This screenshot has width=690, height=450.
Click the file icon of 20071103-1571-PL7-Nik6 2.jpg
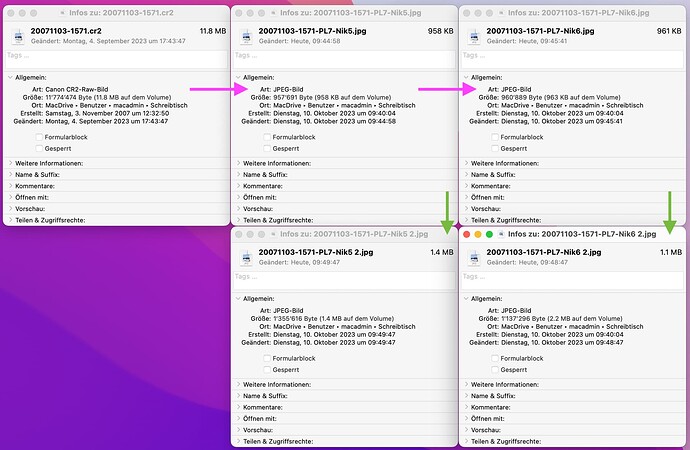pyautogui.click(x=474, y=257)
